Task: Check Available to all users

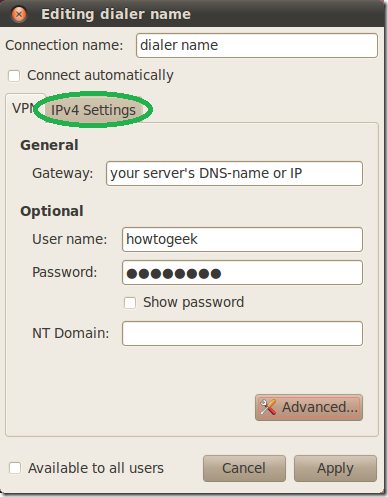Action: click(x=15, y=468)
